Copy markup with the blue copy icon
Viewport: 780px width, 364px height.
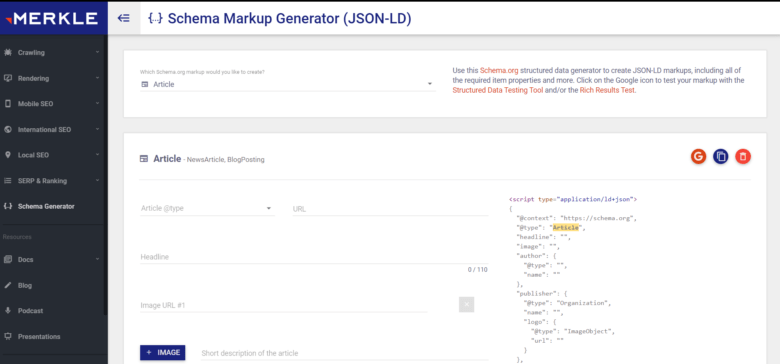pos(721,157)
